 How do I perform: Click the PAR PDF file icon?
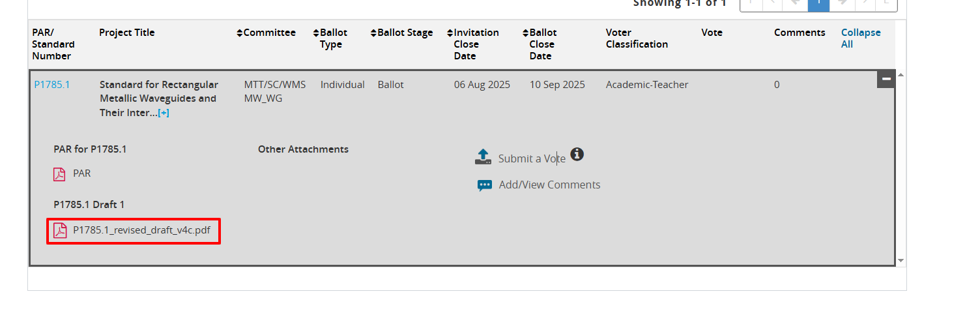click(59, 174)
